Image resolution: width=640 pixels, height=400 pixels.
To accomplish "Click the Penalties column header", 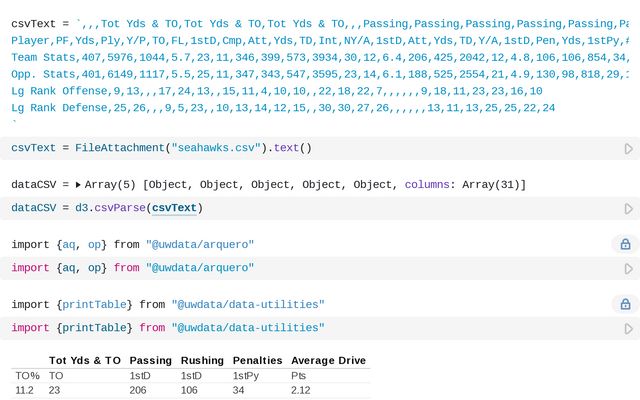I will tap(258, 360).
